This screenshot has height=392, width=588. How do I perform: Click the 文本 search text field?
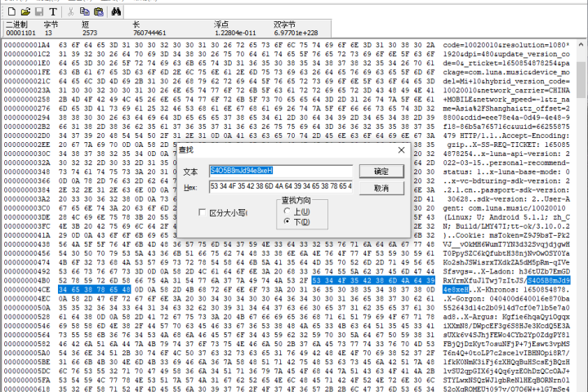point(280,171)
